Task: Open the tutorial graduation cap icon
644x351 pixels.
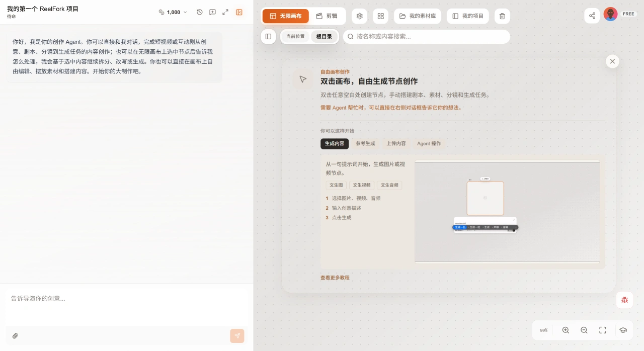Action: click(623, 330)
